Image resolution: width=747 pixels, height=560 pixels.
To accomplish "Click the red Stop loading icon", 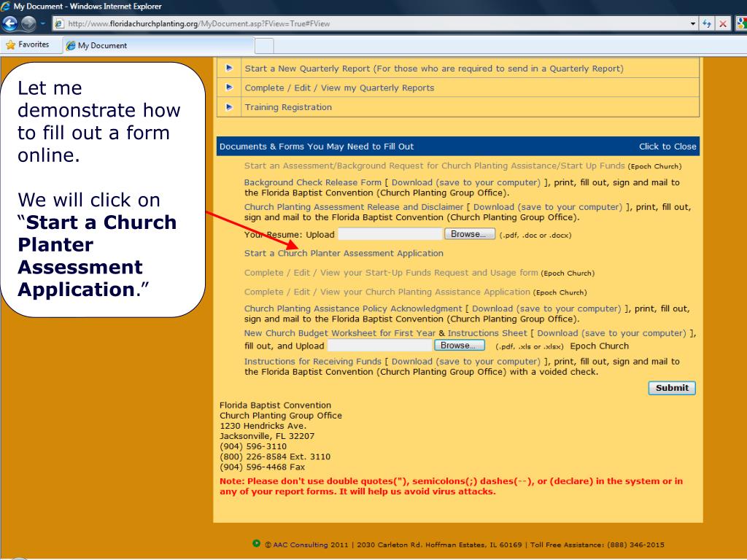I will coord(723,24).
